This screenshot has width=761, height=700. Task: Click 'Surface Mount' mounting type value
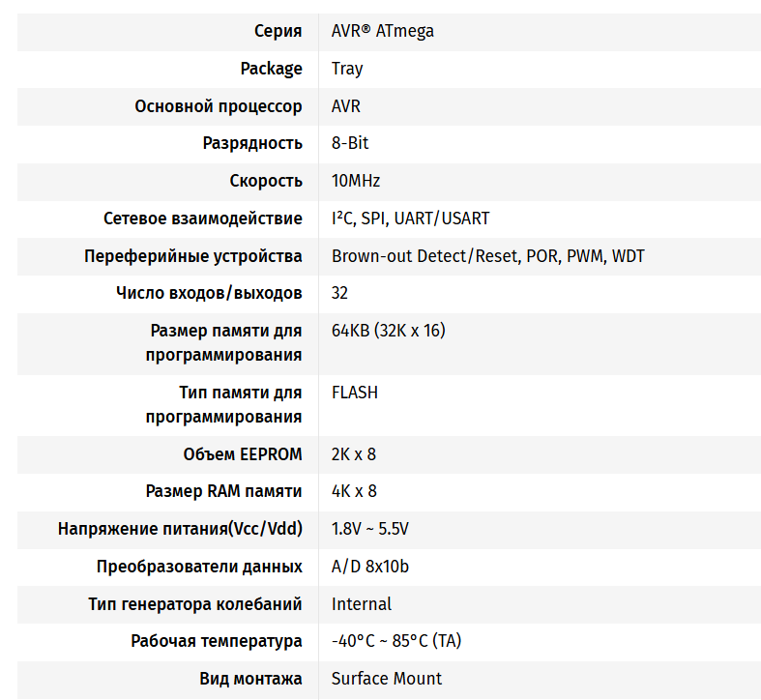pyautogui.click(x=387, y=679)
